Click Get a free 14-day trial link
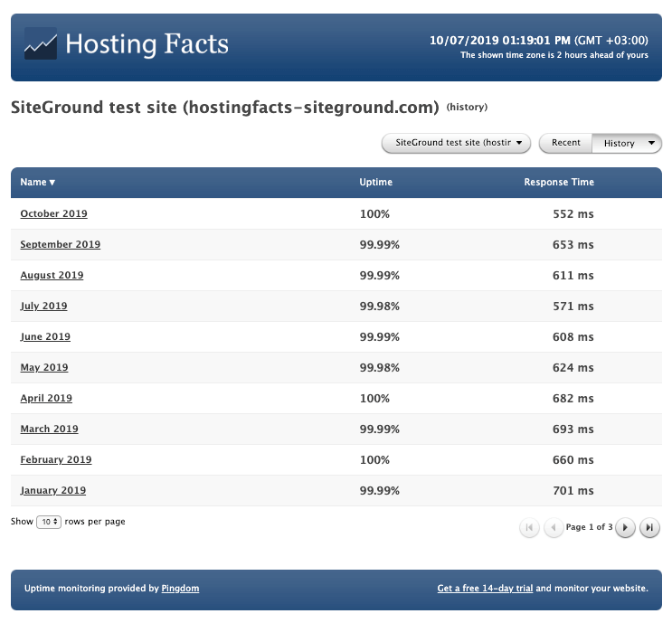 (485, 589)
